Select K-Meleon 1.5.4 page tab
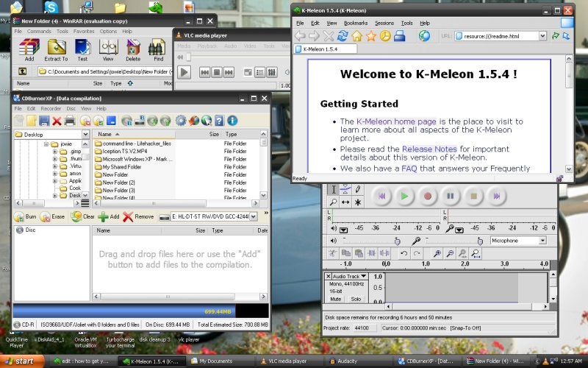588x368 pixels. click(x=326, y=49)
